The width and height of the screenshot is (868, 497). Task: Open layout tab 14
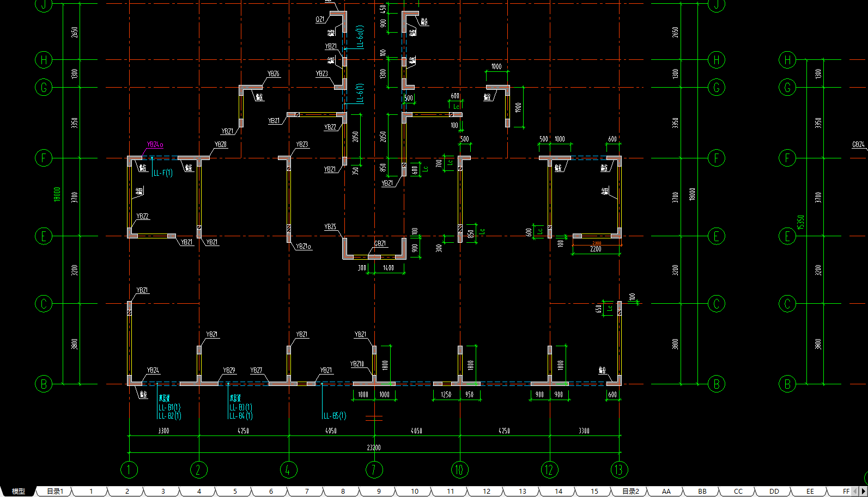tap(559, 492)
